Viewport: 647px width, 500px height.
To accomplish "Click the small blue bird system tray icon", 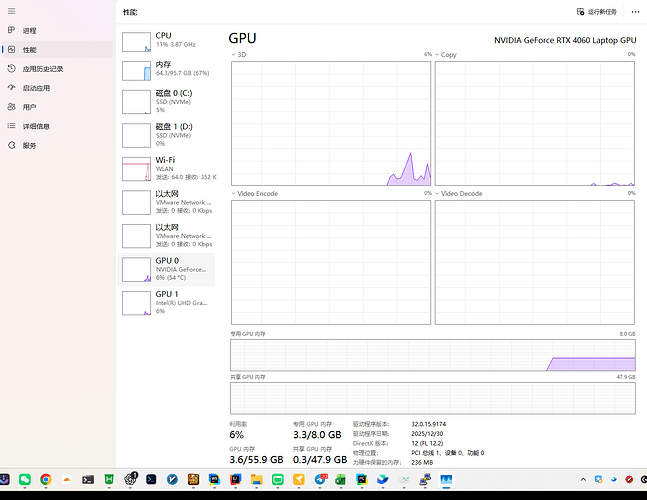I will 614,479.
